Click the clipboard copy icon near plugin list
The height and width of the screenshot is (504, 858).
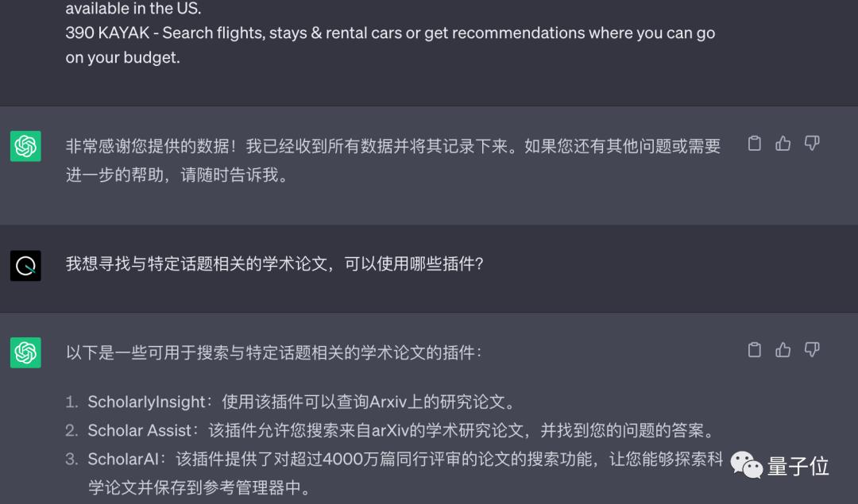click(754, 349)
